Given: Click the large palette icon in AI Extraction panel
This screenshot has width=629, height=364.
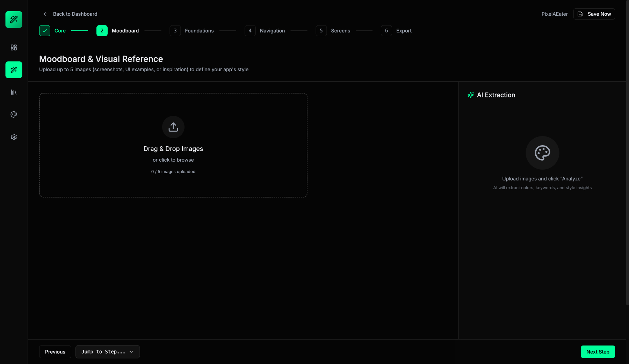Looking at the screenshot, I should pos(542,153).
